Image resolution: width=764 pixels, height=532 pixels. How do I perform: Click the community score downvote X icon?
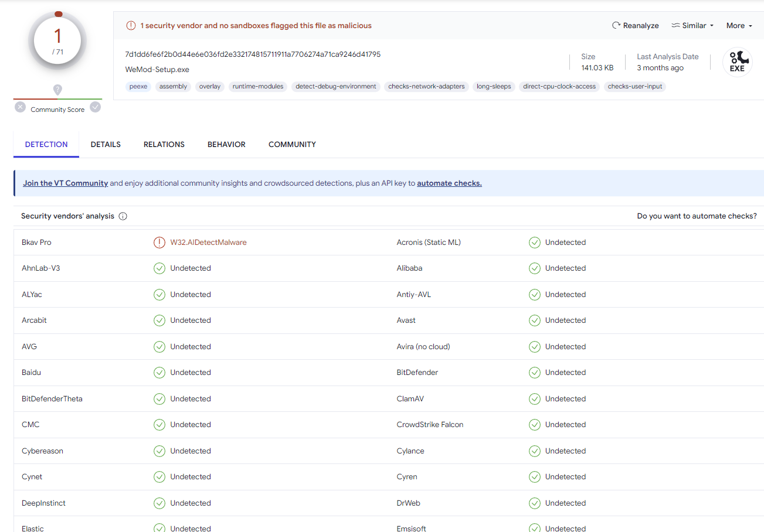(21, 107)
